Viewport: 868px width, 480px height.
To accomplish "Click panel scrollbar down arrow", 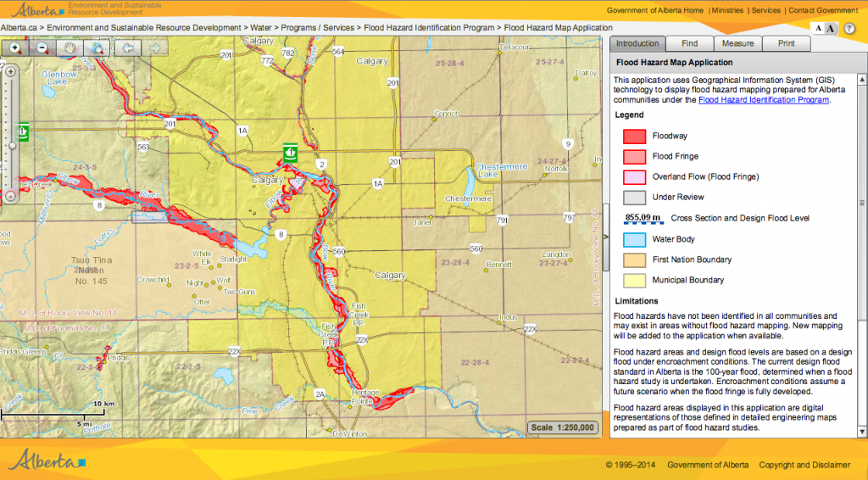I will pos(862,432).
